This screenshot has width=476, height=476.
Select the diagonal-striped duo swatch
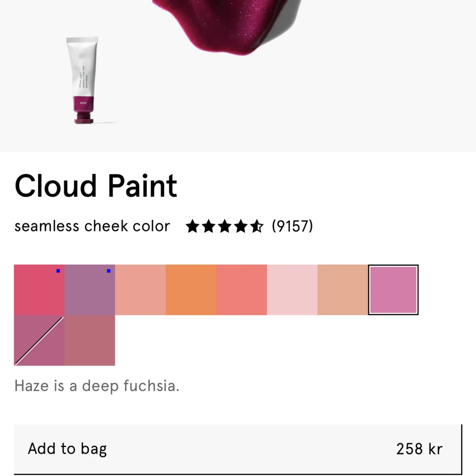tap(39, 340)
